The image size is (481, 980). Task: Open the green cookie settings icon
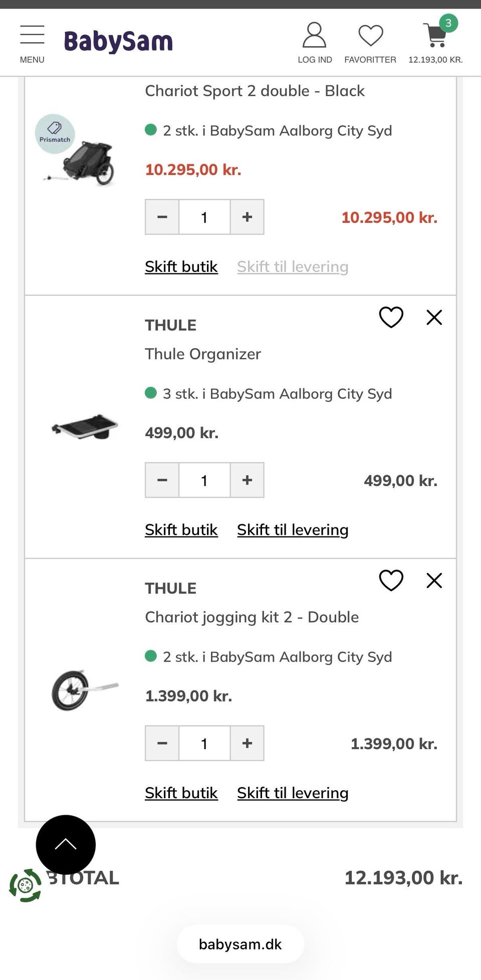pos(25,885)
